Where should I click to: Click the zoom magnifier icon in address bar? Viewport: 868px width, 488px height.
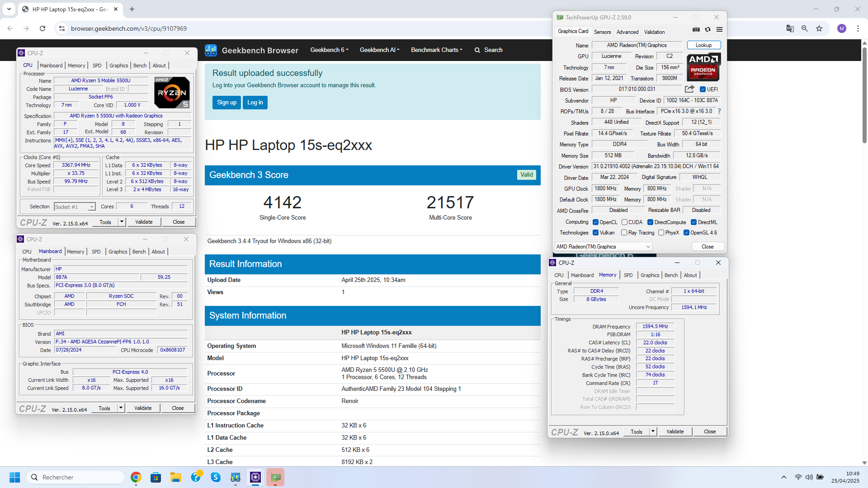(x=805, y=28)
